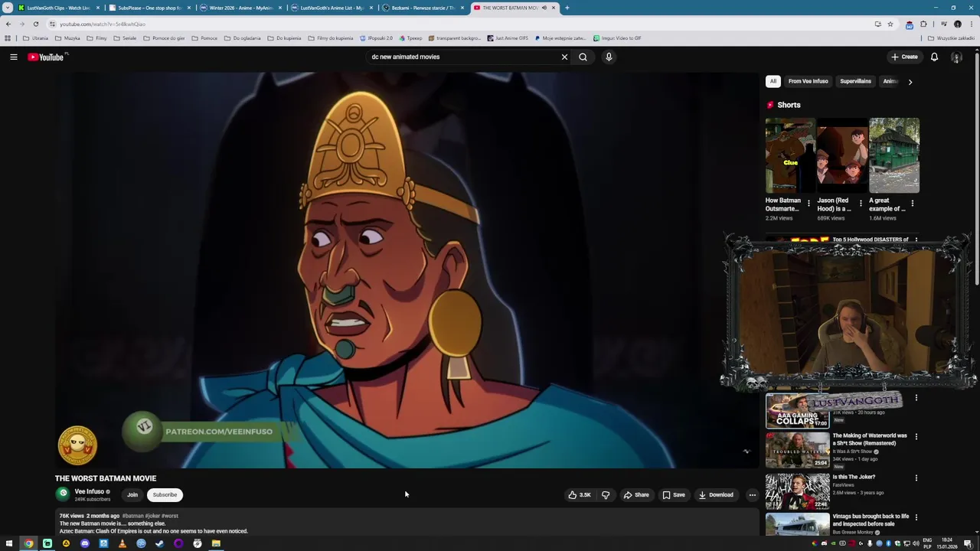The image size is (980, 551).
Task: Open the Chrome apps grid in bookmarks bar
Action: pos(8,38)
